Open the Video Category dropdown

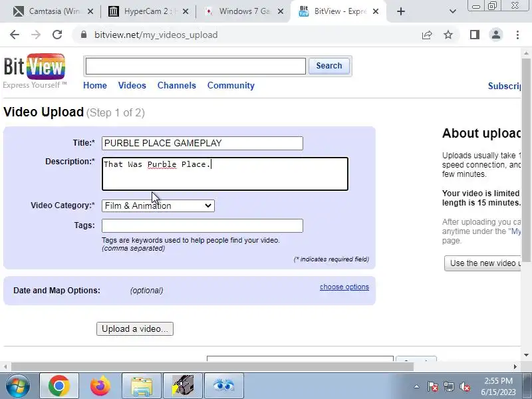(158, 205)
